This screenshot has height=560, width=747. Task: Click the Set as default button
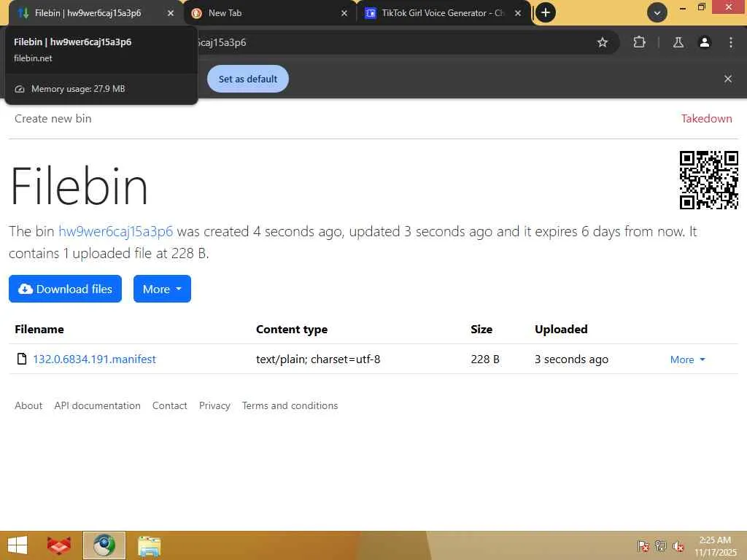248,79
